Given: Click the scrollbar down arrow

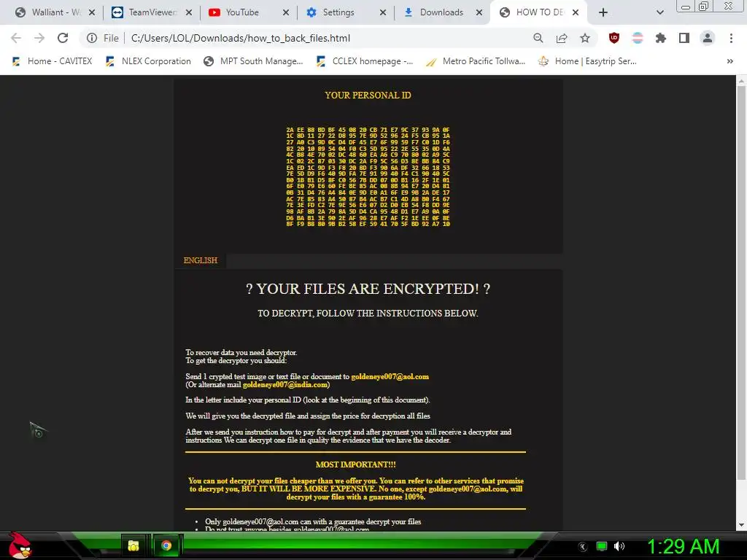Looking at the screenshot, I should 741,525.
